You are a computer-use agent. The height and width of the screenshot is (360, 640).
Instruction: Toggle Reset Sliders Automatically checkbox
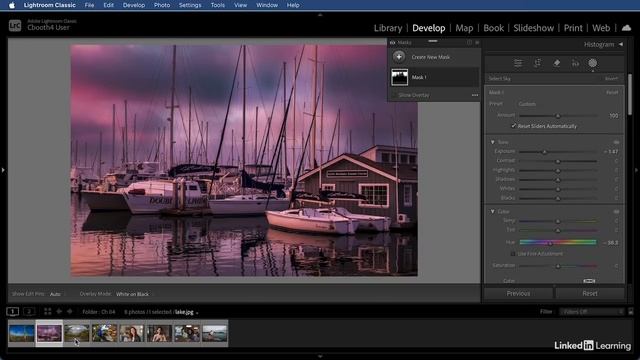click(x=514, y=126)
